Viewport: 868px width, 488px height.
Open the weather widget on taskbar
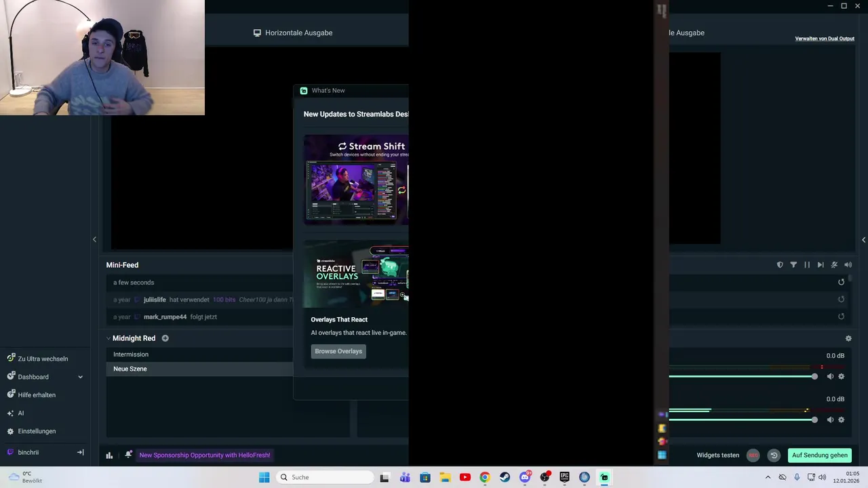(24, 477)
